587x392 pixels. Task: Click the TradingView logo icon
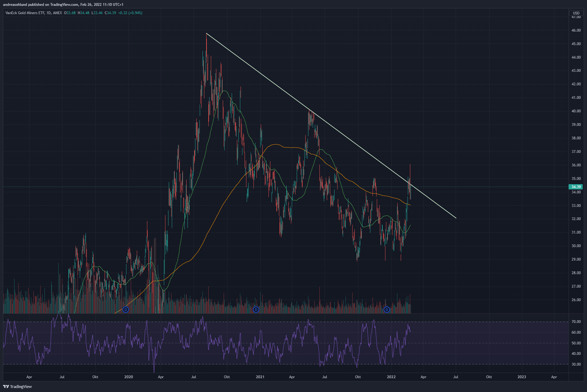tap(6, 386)
